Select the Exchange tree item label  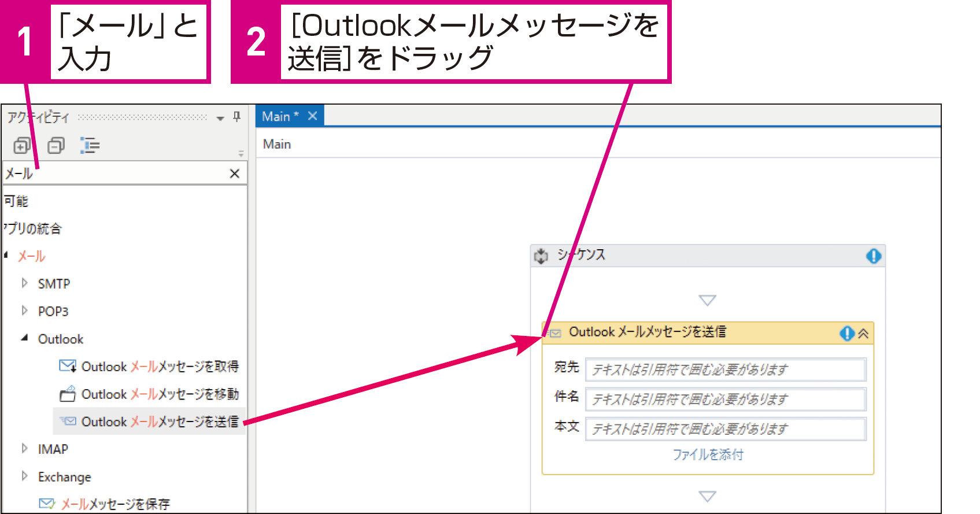tap(65, 477)
